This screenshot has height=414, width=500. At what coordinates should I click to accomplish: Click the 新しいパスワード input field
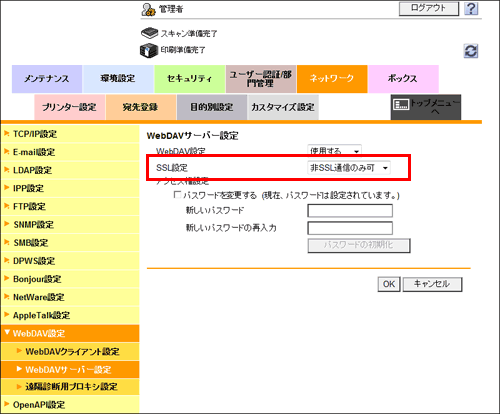[350, 211]
